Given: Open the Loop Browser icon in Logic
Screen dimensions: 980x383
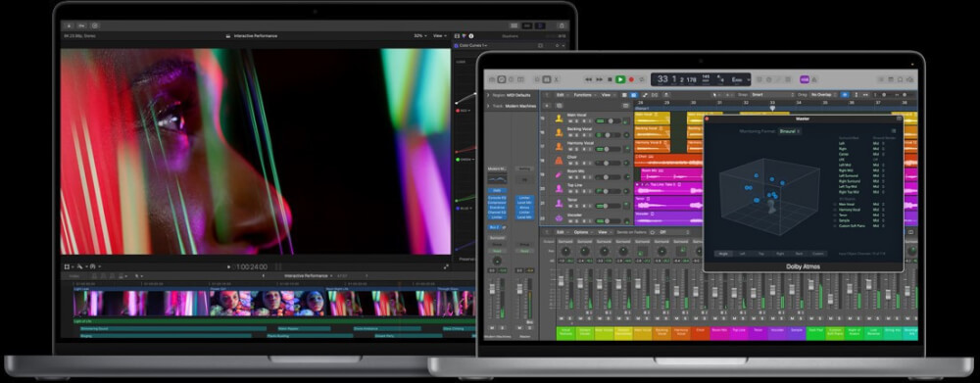Looking at the screenshot, I should [x=899, y=79].
